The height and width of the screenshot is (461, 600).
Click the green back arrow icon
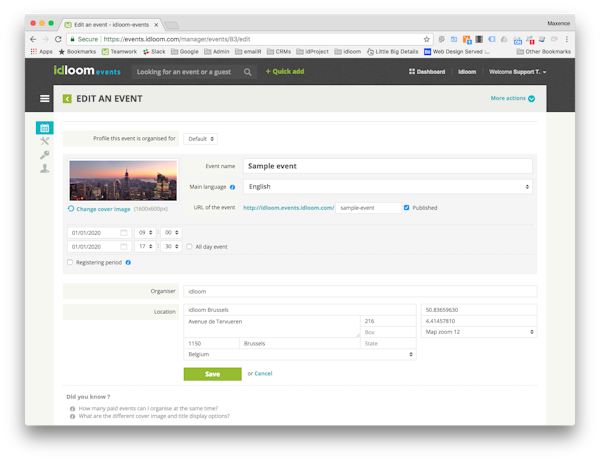[x=67, y=99]
